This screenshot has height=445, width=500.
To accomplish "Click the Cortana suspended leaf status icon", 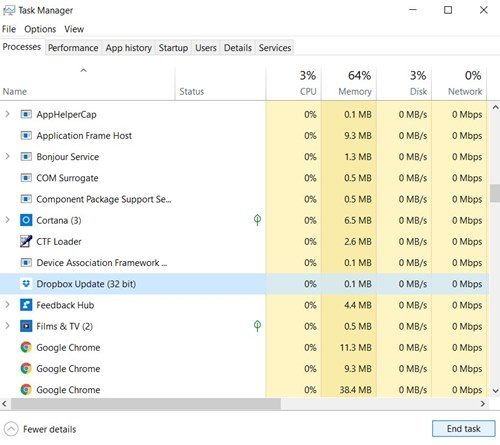I will pyautogui.click(x=257, y=220).
